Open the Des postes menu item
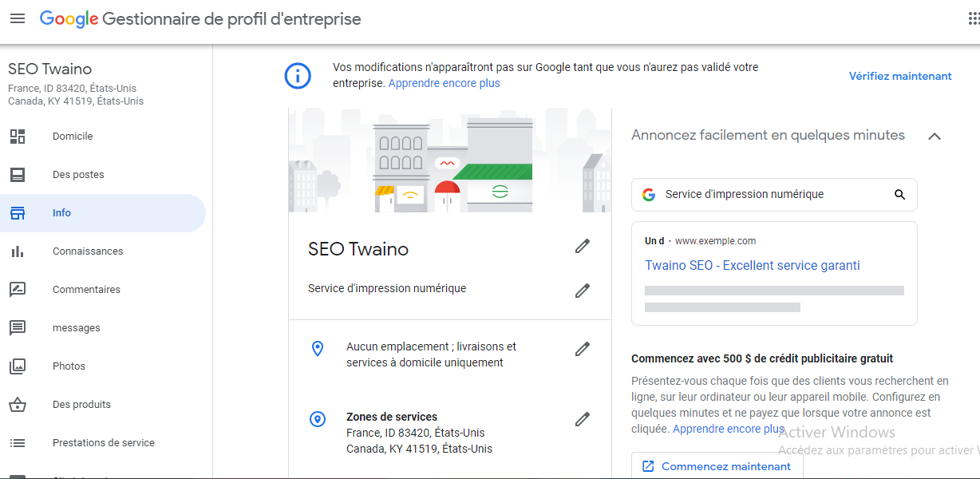 tap(103, 175)
